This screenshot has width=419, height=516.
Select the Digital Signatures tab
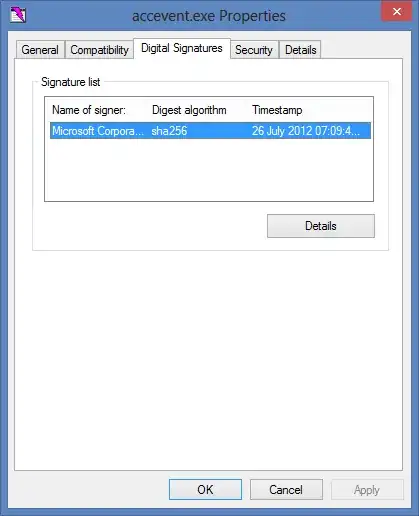click(x=182, y=48)
